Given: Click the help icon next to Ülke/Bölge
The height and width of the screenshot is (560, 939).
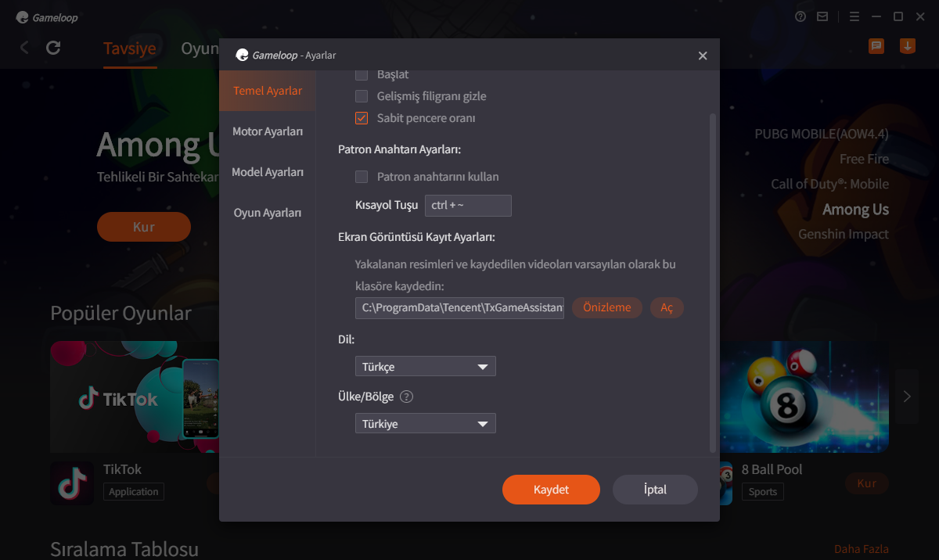Looking at the screenshot, I should pyautogui.click(x=406, y=397).
